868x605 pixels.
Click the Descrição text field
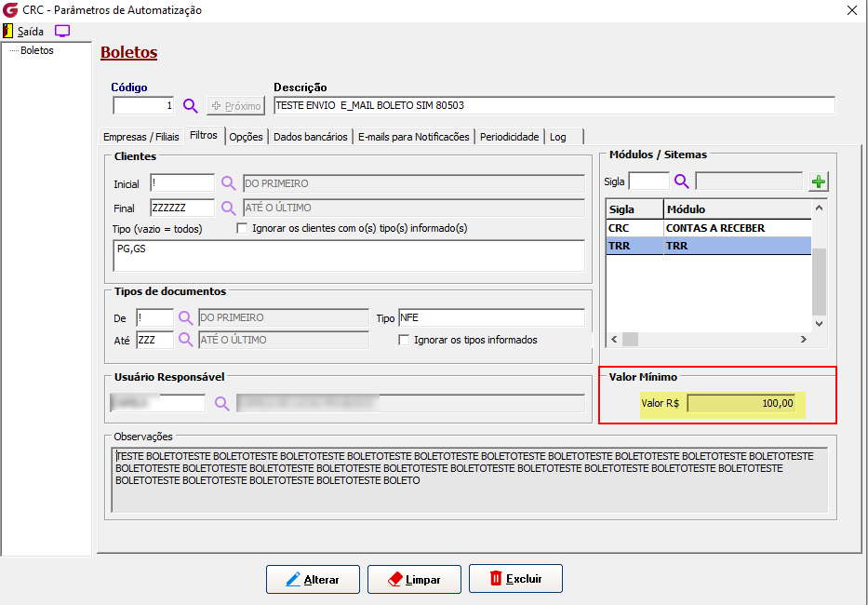pos(554,105)
